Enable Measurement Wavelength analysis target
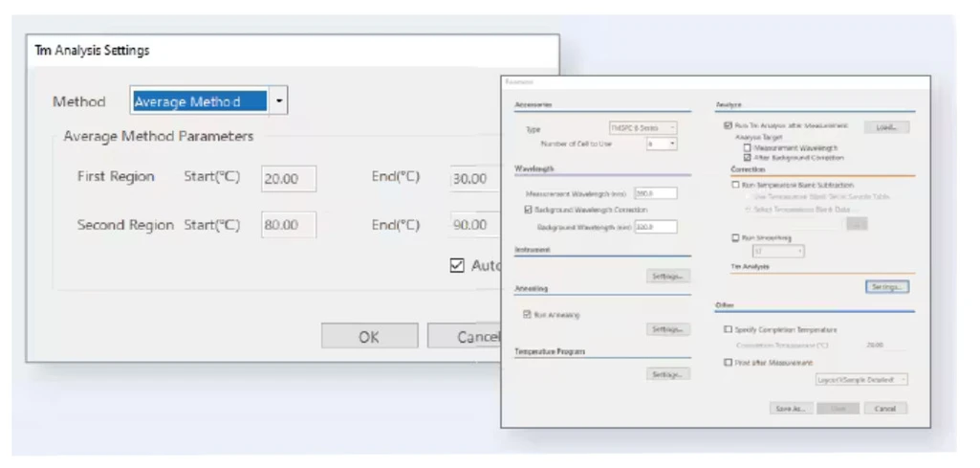980x468 pixels. click(x=747, y=147)
